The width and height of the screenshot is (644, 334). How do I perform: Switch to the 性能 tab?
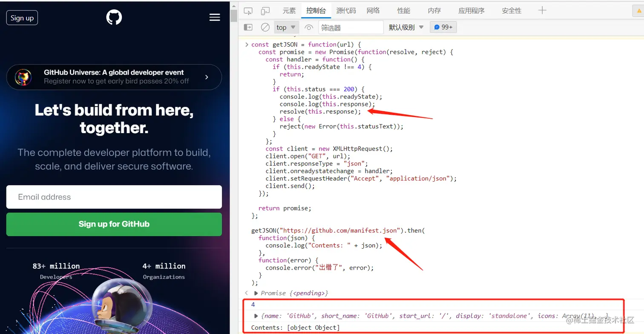404,11
